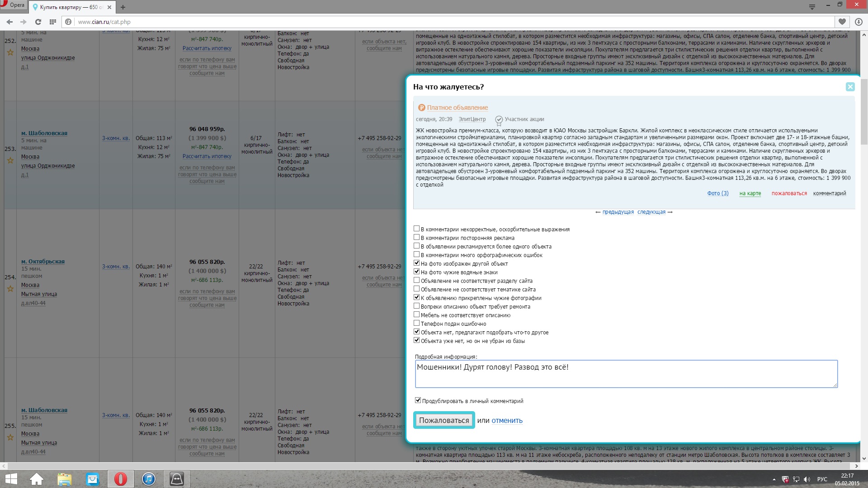The image size is (868, 488).
Task: Click the 'отменить' link
Action: click(x=507, y=421)
